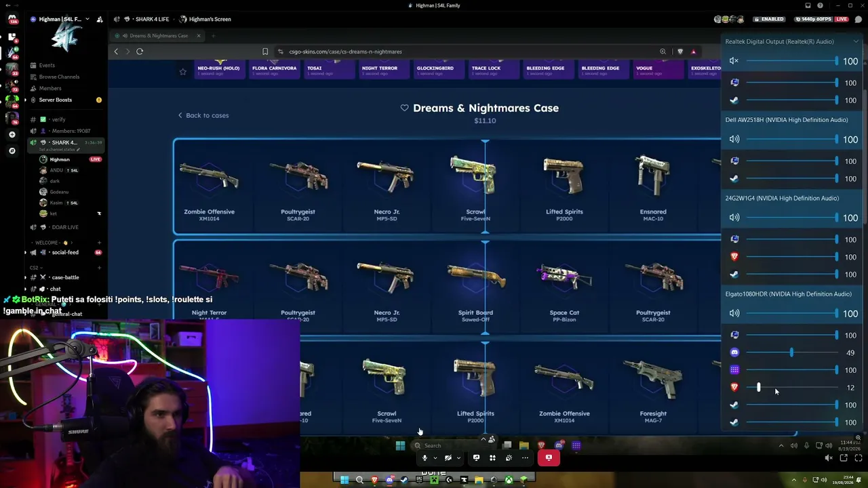
Task: Select the Dreams & Nightmares Case browser tab
Action: coord(157,36)
